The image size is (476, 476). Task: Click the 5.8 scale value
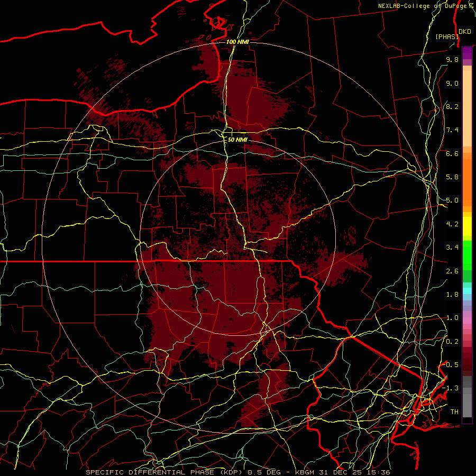pyautogui.click(x=452, y=177)
